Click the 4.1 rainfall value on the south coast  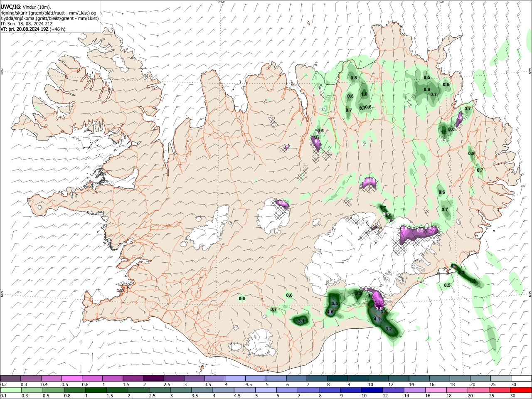tap(377, 319)
